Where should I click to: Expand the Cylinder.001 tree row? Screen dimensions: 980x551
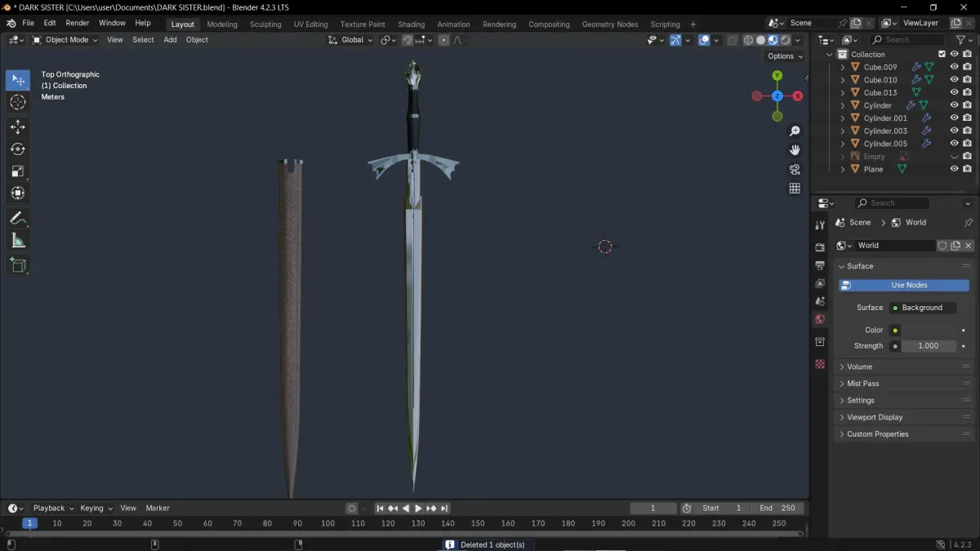click(x=843, y=118)
